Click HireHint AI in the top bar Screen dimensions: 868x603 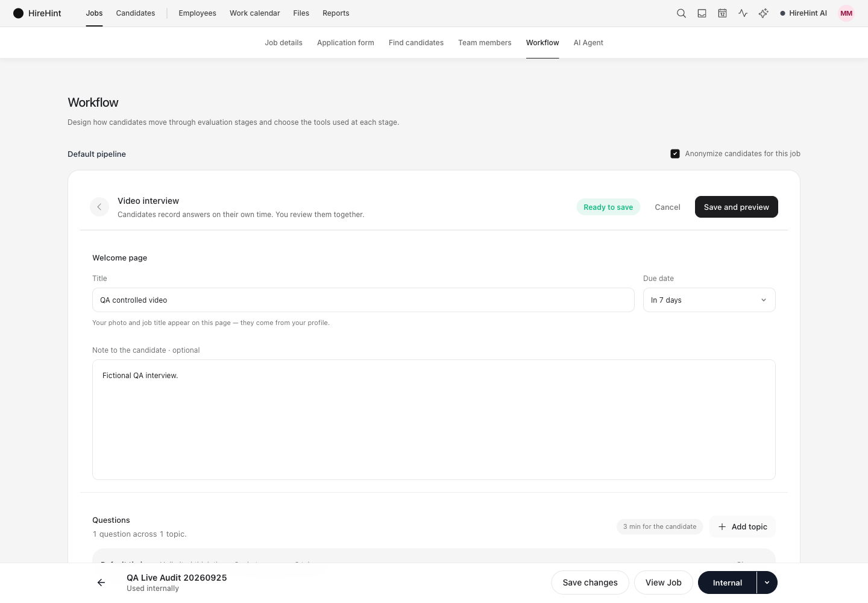804,13
